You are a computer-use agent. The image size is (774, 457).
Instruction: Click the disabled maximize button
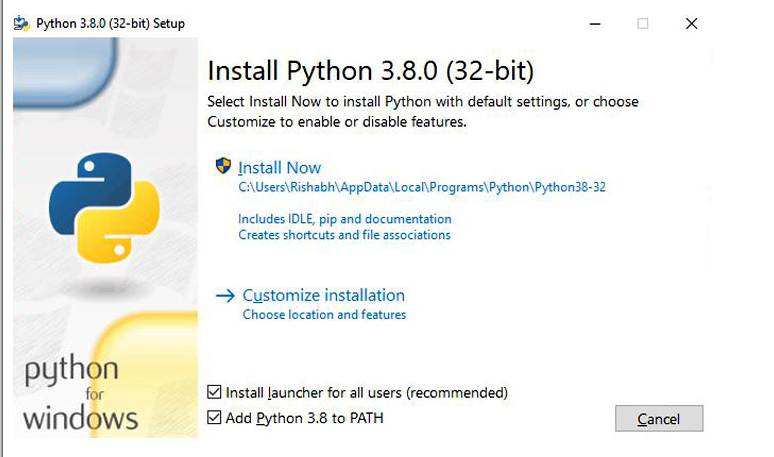(x=642, y=23)
